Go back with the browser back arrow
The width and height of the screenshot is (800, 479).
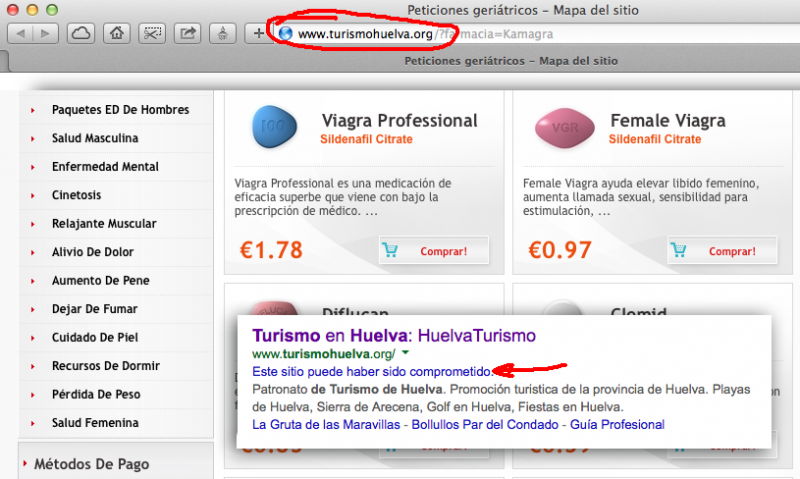coord(20,34)
